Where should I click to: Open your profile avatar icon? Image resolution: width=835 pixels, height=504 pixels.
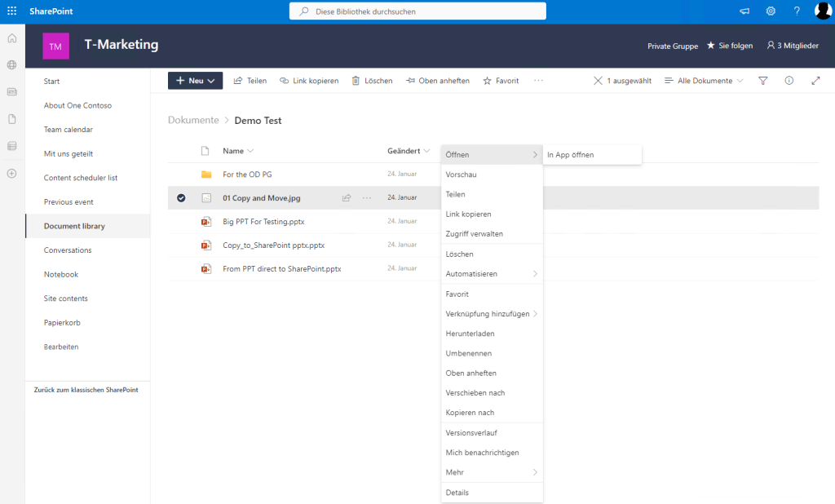[x=824, y=11]
